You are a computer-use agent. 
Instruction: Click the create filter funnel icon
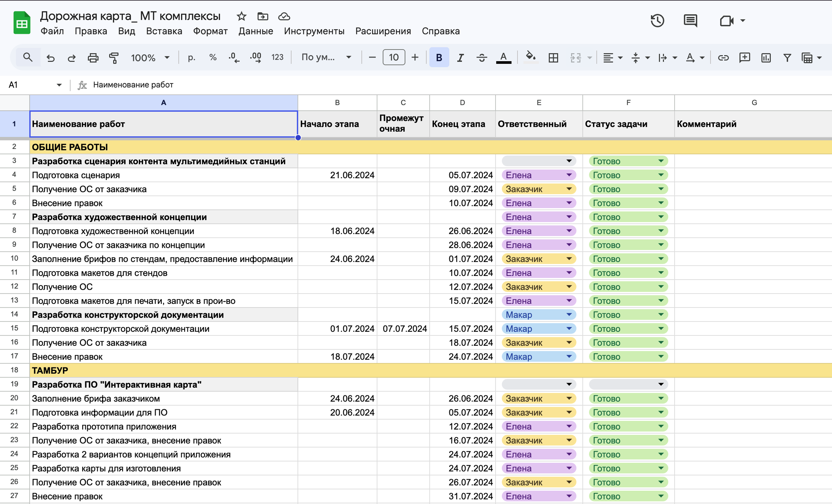[787, 58]
